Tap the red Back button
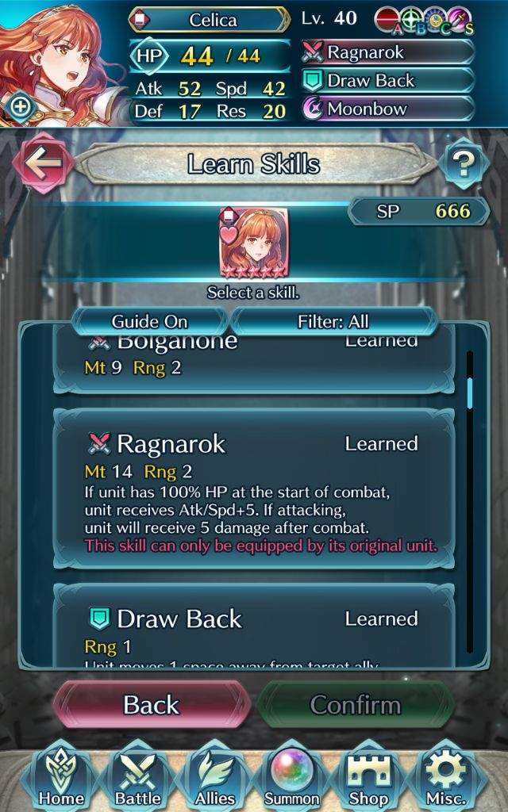508x812 pixels. pos(152,705)
